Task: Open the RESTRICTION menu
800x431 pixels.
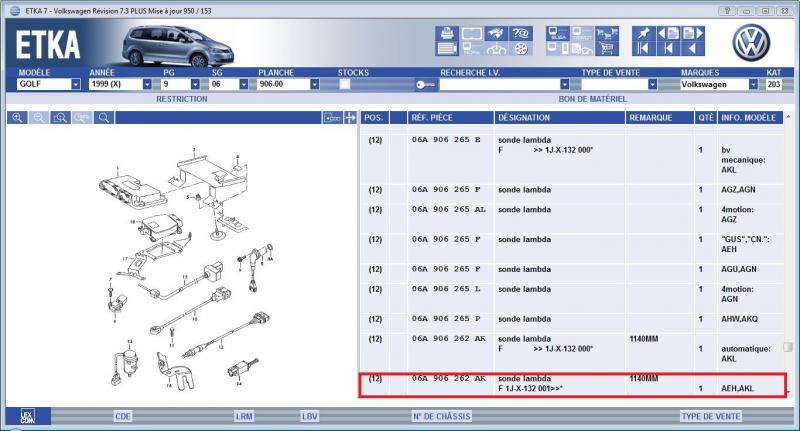Action: [182, 99]
